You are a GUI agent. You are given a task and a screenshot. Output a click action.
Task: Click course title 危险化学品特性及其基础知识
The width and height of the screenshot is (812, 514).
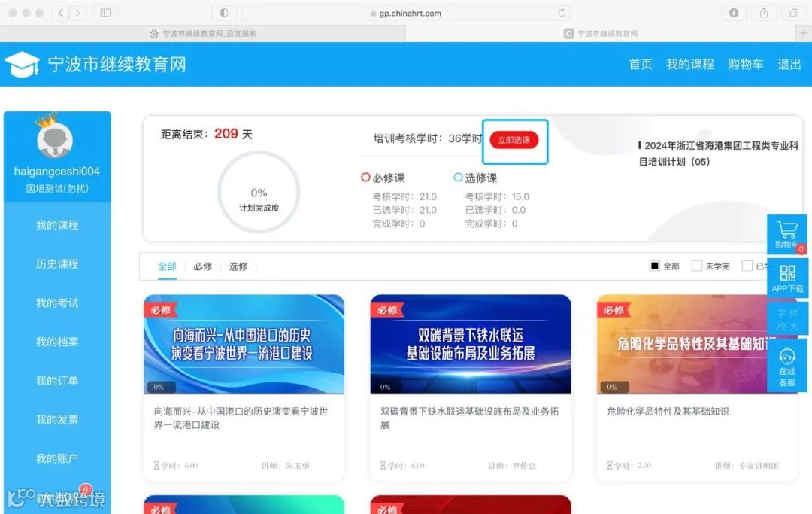(668, 412)
